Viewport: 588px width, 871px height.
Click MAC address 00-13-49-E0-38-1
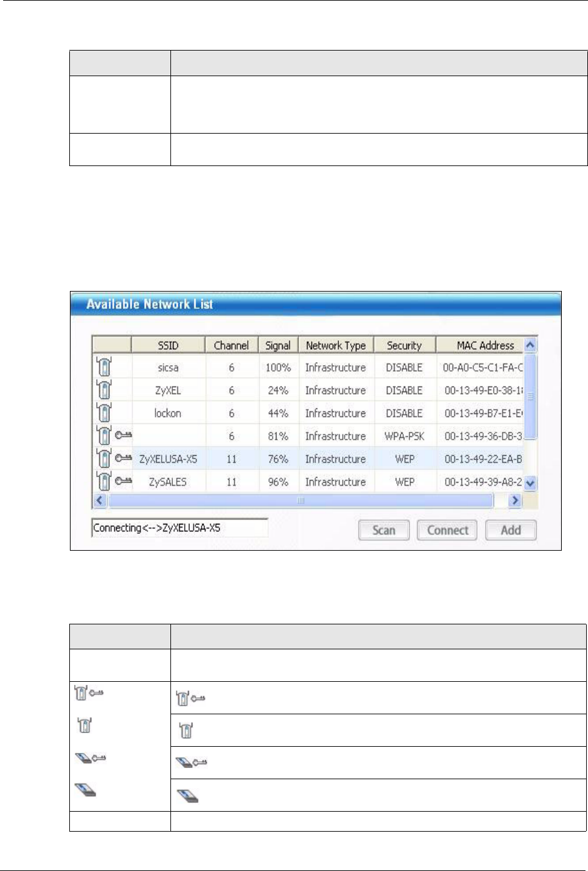click(x=484, y=390)
